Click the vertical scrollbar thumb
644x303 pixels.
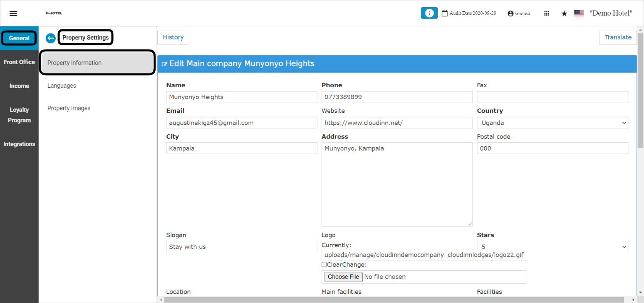pos(640,90)
